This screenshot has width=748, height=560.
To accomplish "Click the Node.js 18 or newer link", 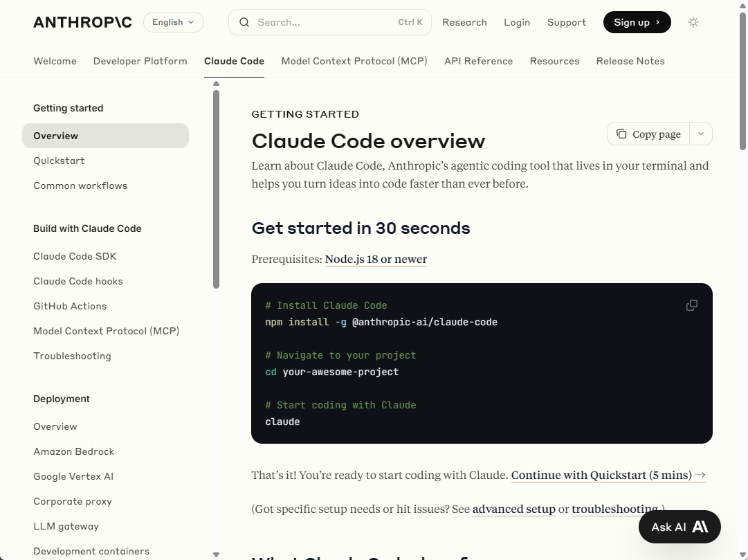I will [x=376, y=259].
